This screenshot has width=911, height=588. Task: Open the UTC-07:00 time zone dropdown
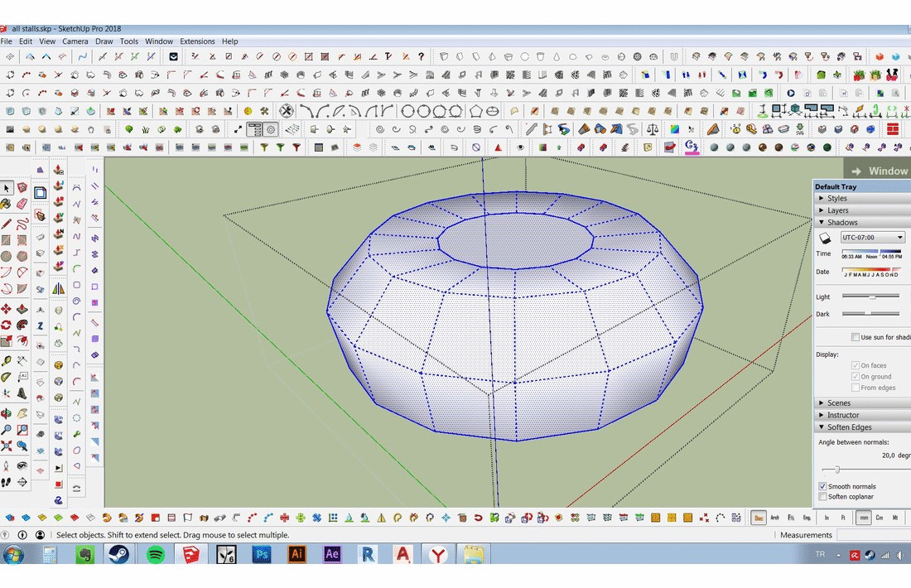tap(873, 238)
